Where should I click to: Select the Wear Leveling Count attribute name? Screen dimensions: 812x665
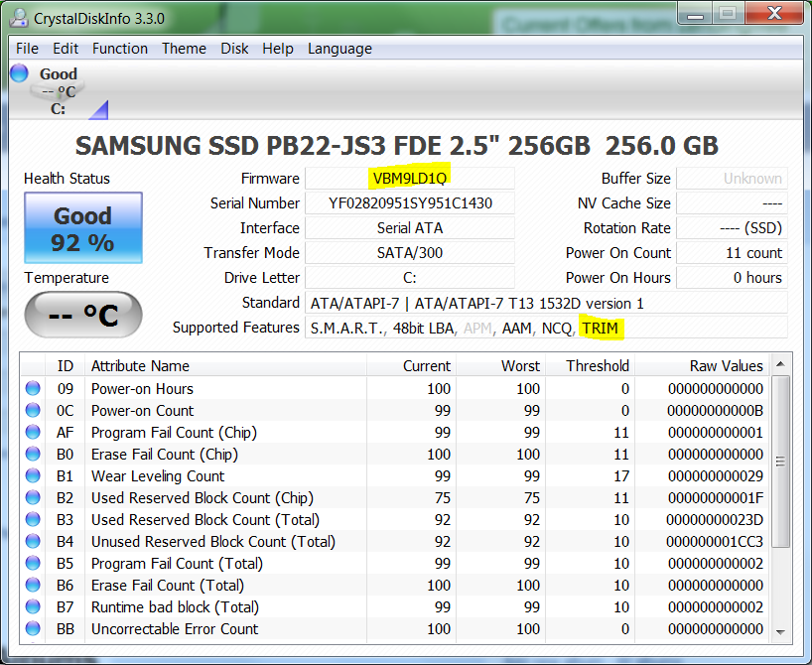point(158,476)
